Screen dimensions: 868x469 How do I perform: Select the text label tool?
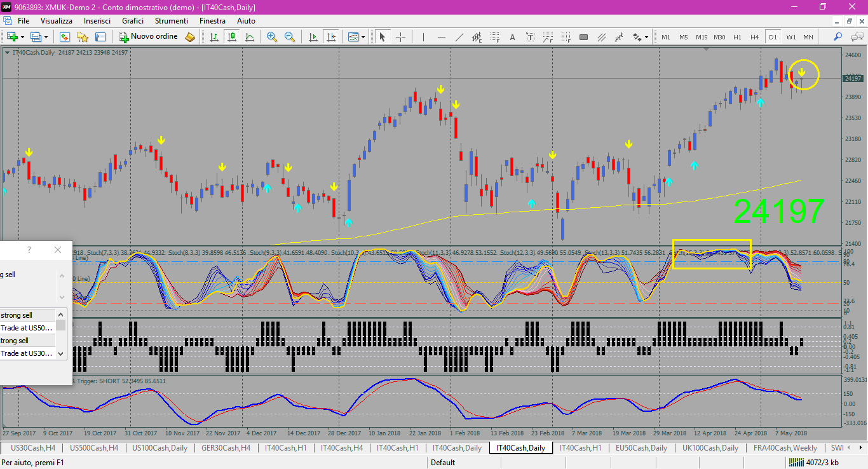pos(531,37)
